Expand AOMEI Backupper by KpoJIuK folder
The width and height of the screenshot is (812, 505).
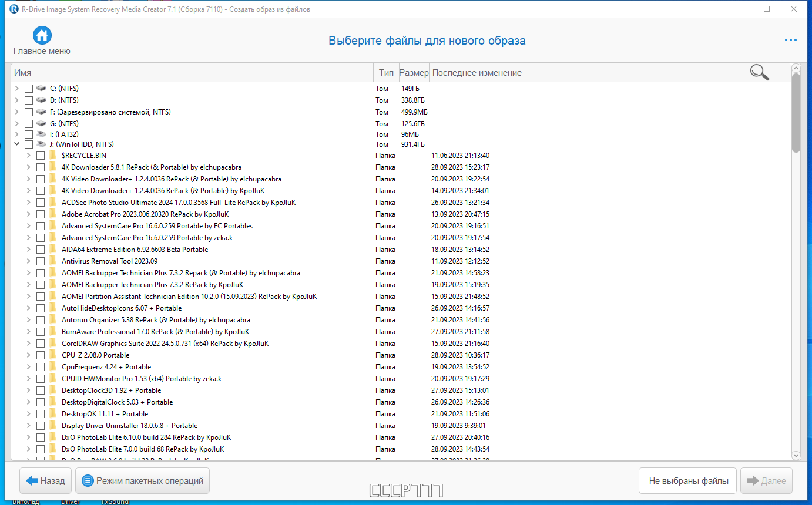point(28,284)
